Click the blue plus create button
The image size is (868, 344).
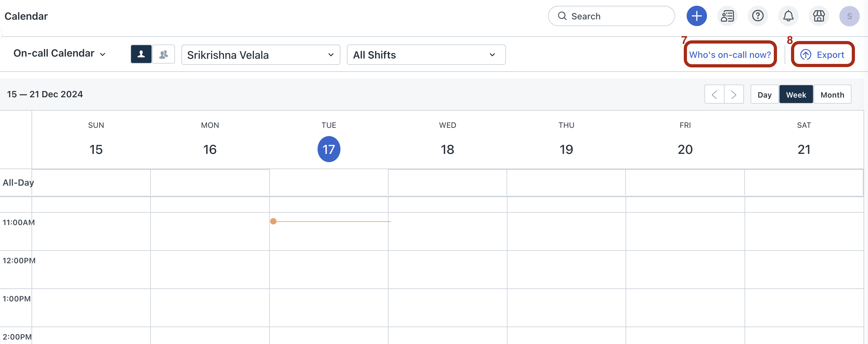pyautogui.click(x=696, y=16)
